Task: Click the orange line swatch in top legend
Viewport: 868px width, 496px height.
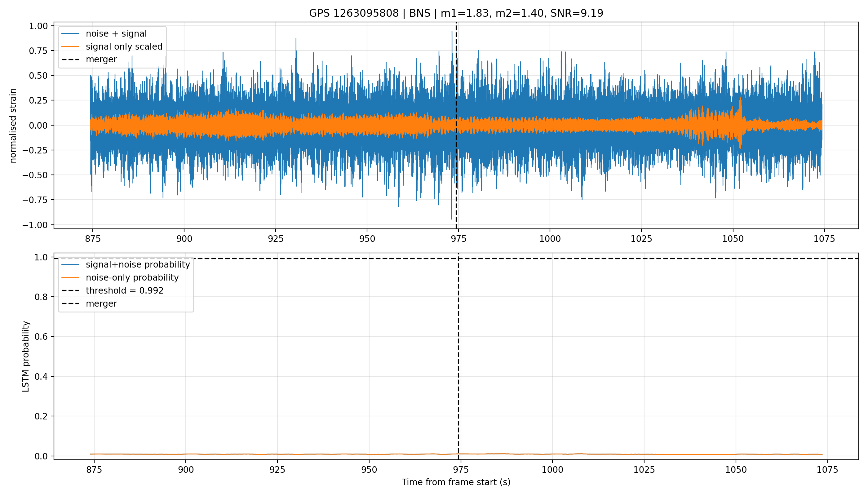Action: (70, 47)
